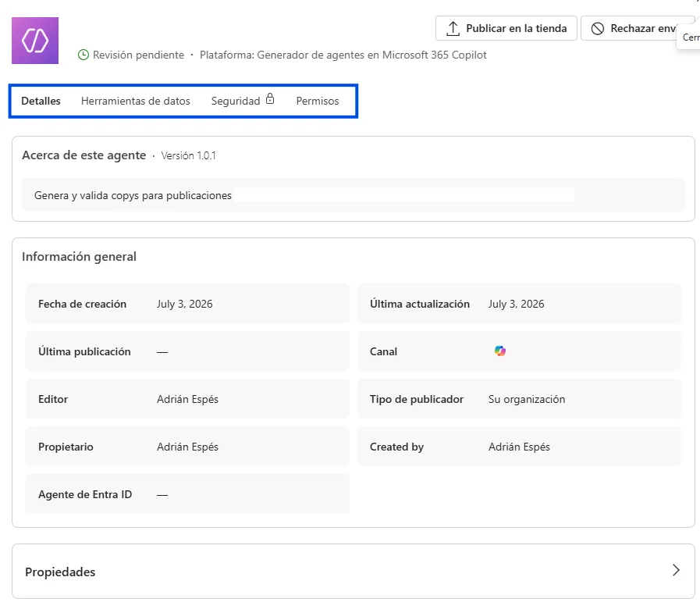700x602 pixels.
Task: Click the Acerca de este agente heading
Action: point(84,155)
